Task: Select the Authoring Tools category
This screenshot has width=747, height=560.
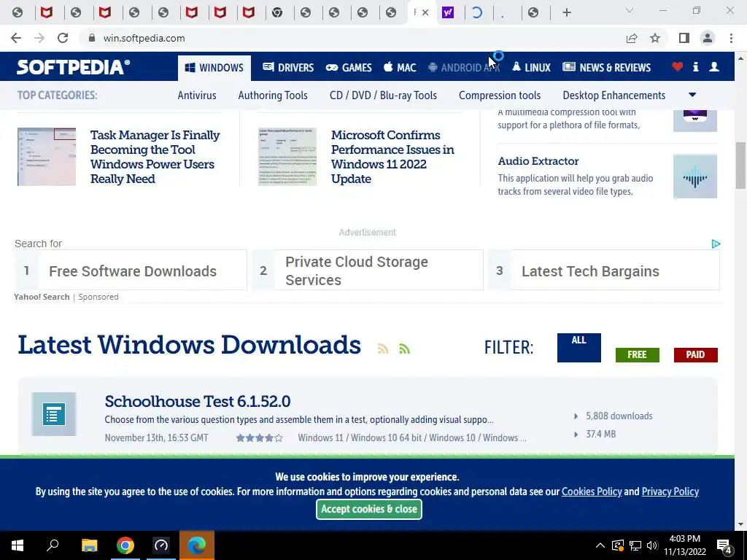Action: pyautogui.click(x=273, y=96)
